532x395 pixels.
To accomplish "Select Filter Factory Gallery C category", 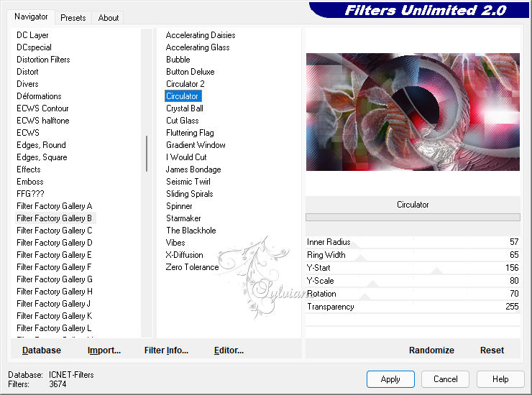I will 55,231.
